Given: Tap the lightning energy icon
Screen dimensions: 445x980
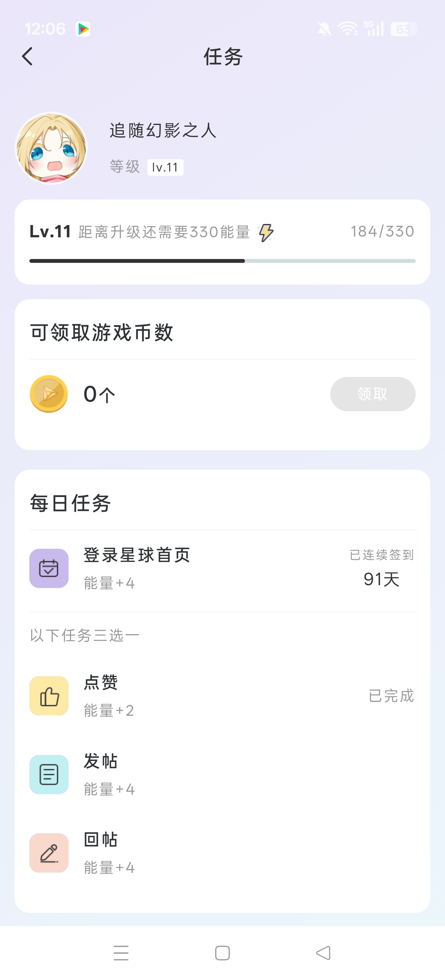Looking at the screenshot, I should click(266, 232).
